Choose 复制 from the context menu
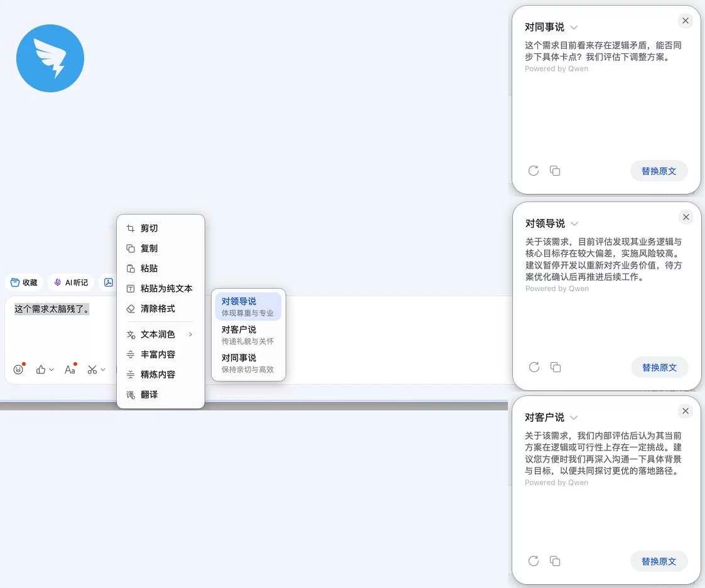705x588 pixels. click(x=161, y=248)
